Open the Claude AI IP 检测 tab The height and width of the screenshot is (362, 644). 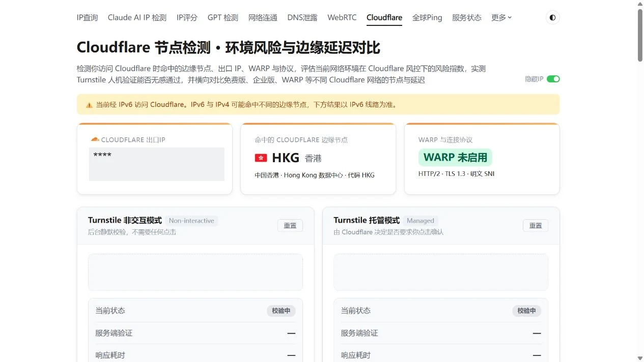(137, 17)
